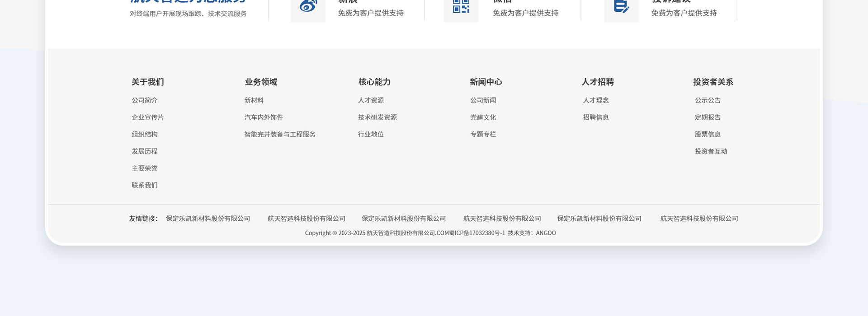Open the 公司简介 footer link

(145, 100)
